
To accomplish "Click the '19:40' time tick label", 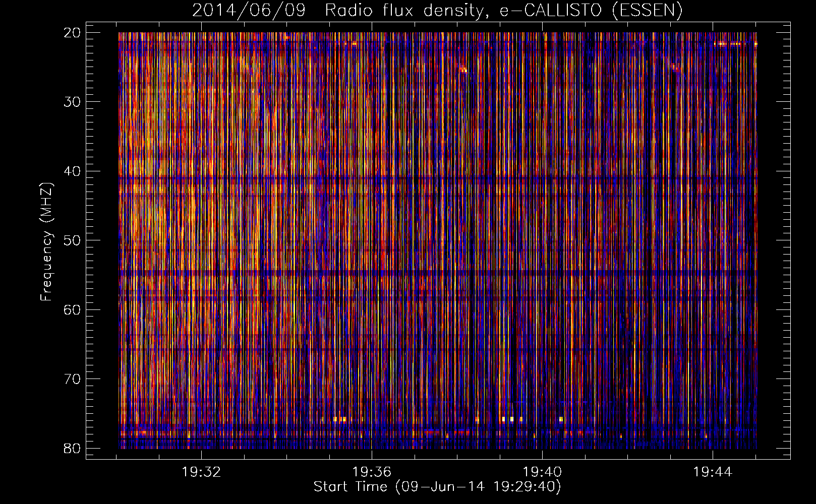I will pos(543,472).
